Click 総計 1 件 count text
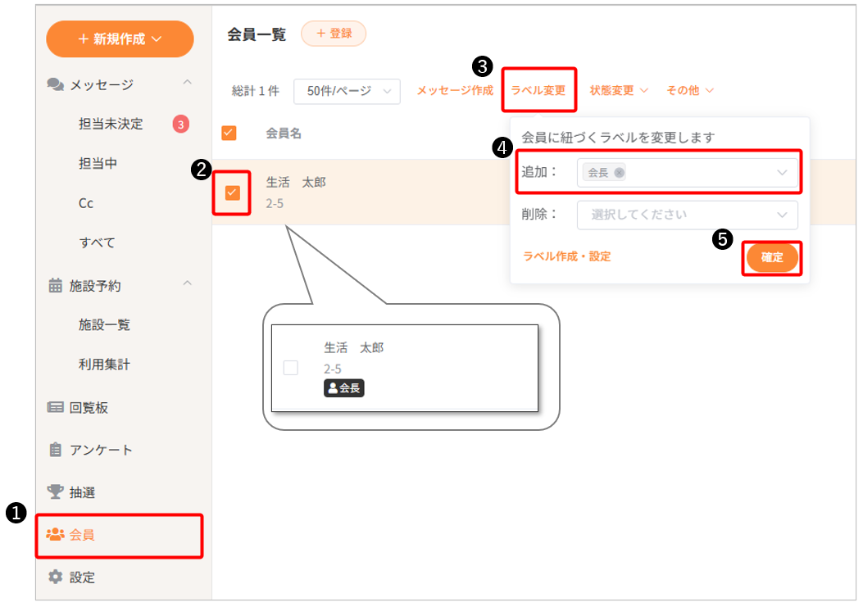 pyautogui.click(x=256, y=91)
